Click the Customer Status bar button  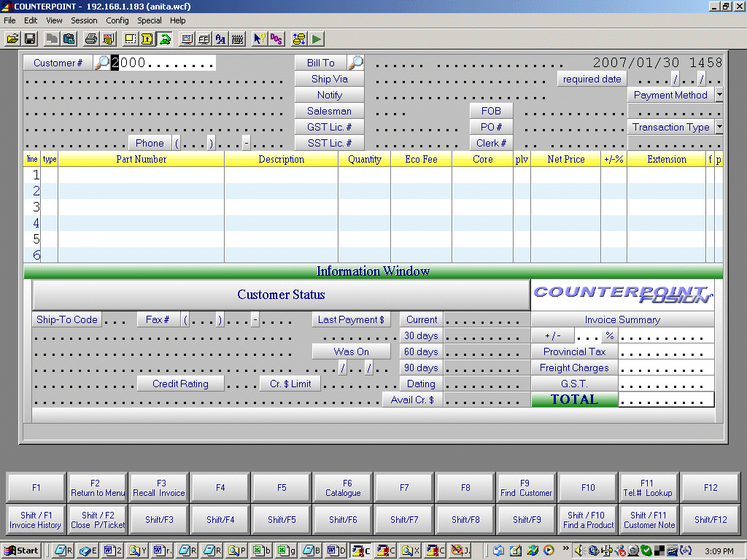pos(281,295)
